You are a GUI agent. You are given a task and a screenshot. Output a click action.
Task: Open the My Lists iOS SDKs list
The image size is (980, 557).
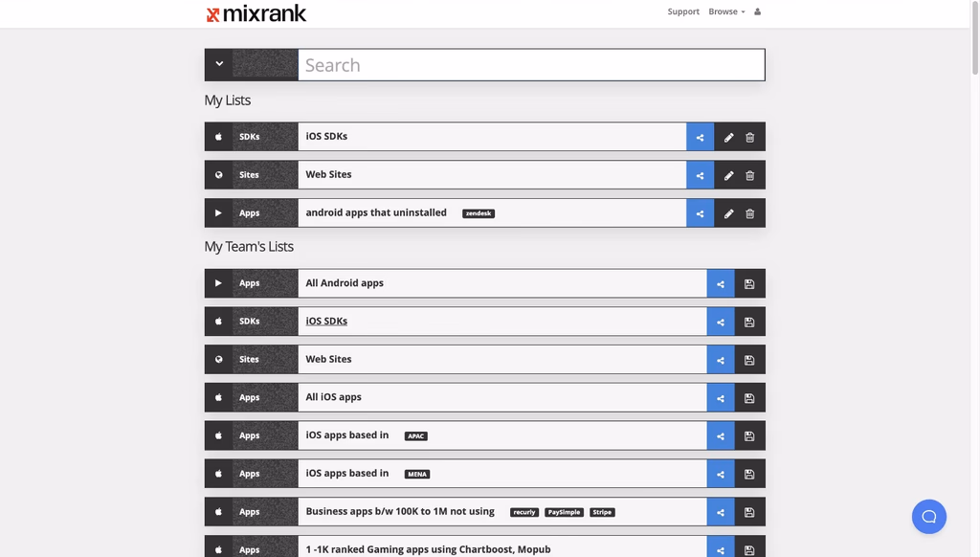pos(326,136)
